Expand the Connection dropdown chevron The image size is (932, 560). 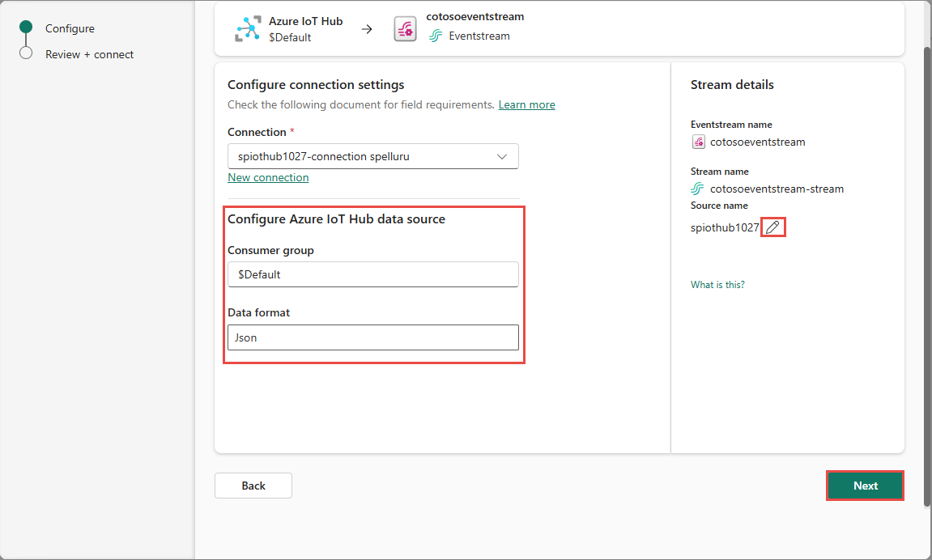[502, 157]
